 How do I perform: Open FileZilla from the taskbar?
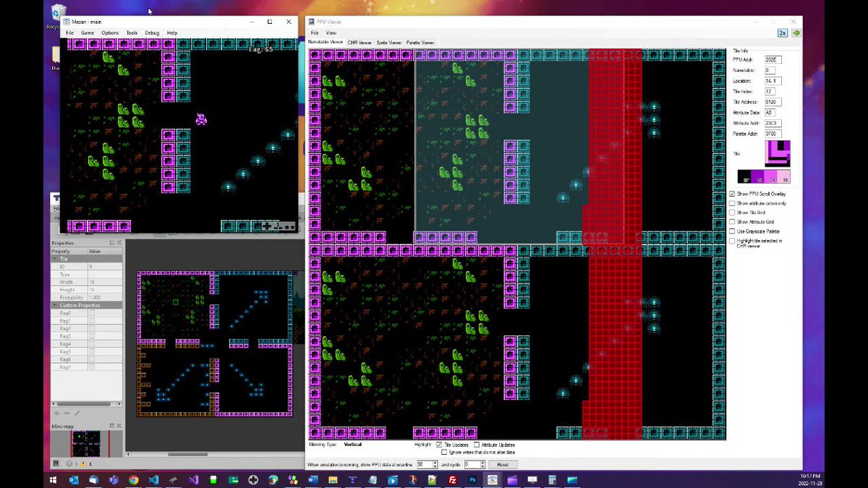(x=452, y=479)
